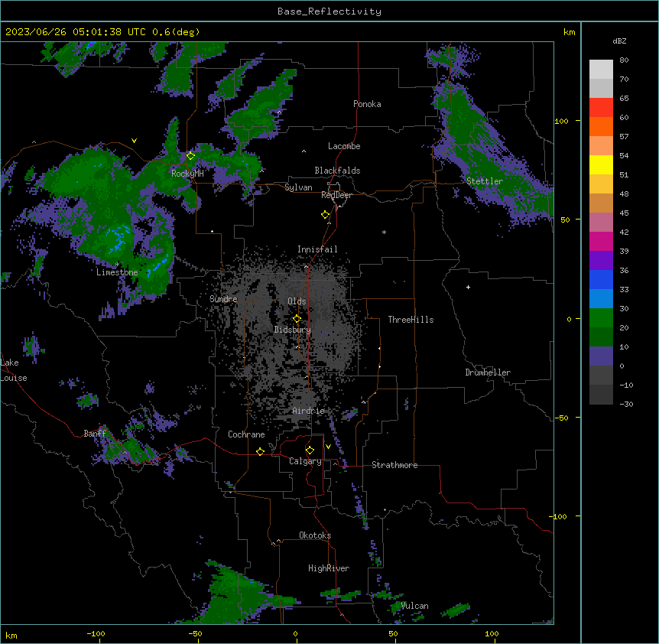
Task: Click the red swatch in the dBZ legend
Action: pyautogui.click(x=601, y=107)
